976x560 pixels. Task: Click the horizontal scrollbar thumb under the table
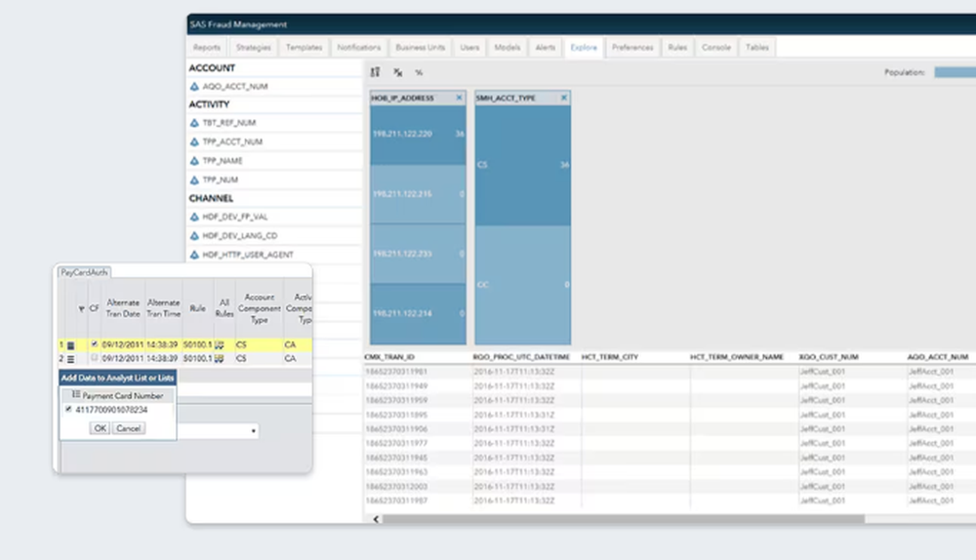click(x=624, y=519)
